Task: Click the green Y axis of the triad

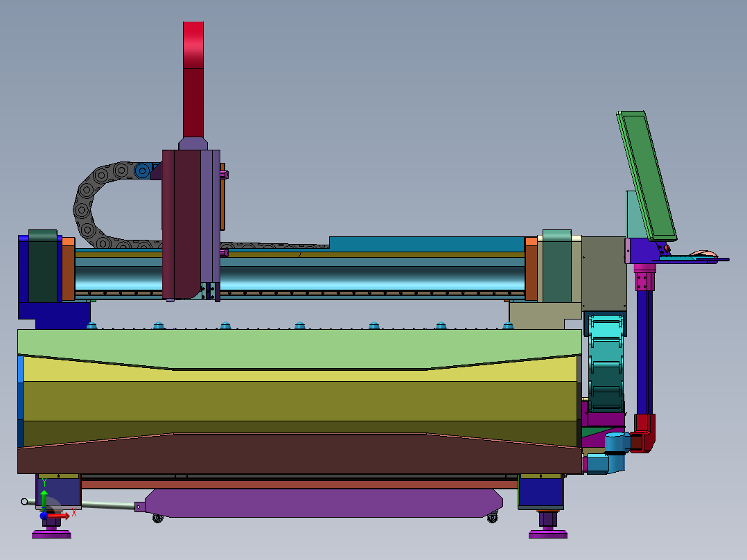Action: 44,500
